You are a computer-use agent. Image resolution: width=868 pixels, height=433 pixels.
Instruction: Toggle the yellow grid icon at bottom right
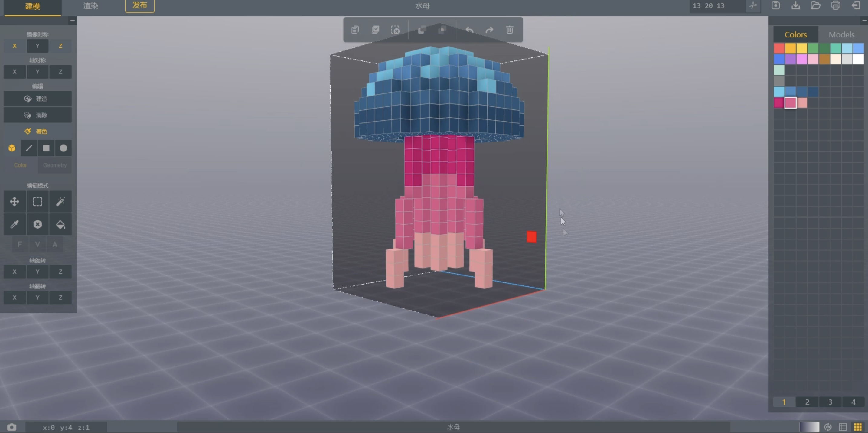[858, 427]
